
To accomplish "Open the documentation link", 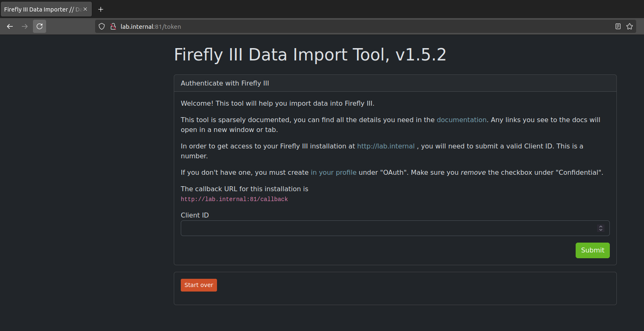I will pos(461,120).
